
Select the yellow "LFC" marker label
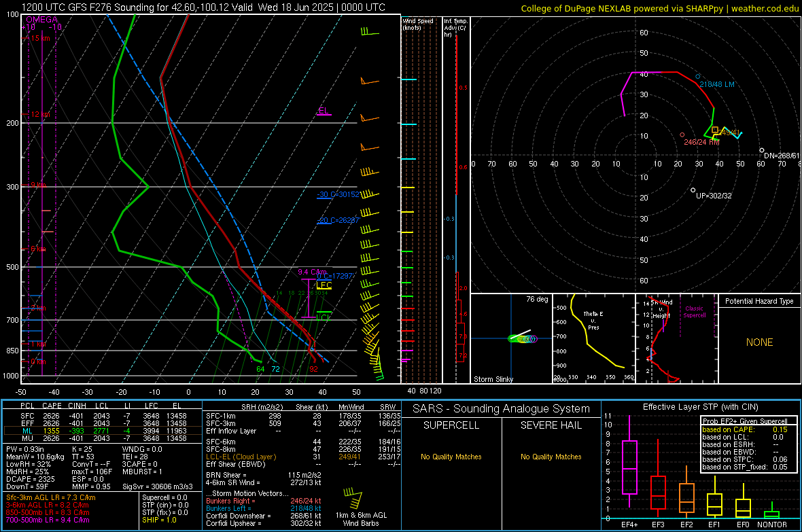click(324, 285)
